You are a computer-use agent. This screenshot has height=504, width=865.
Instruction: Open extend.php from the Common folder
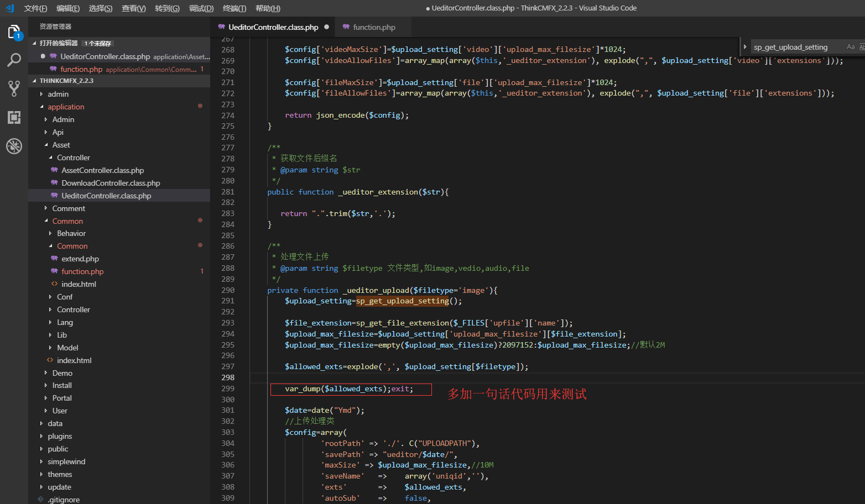click(x=80, y=259)
